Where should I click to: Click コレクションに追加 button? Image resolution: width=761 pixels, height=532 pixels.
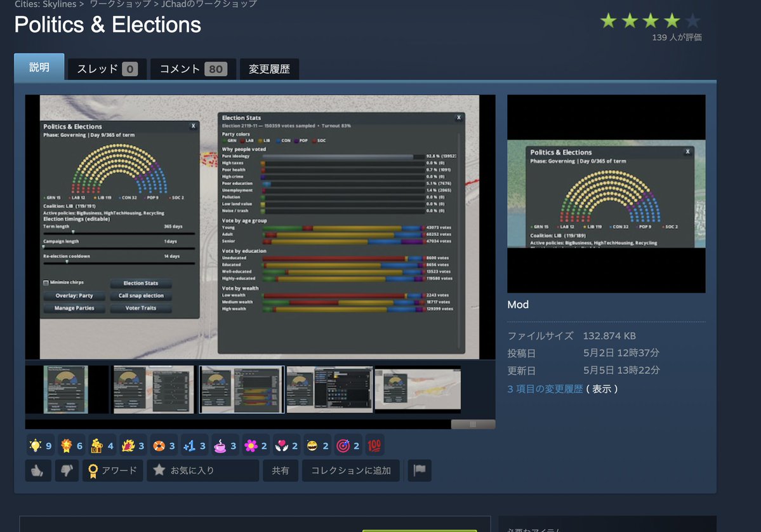(350, 470)
